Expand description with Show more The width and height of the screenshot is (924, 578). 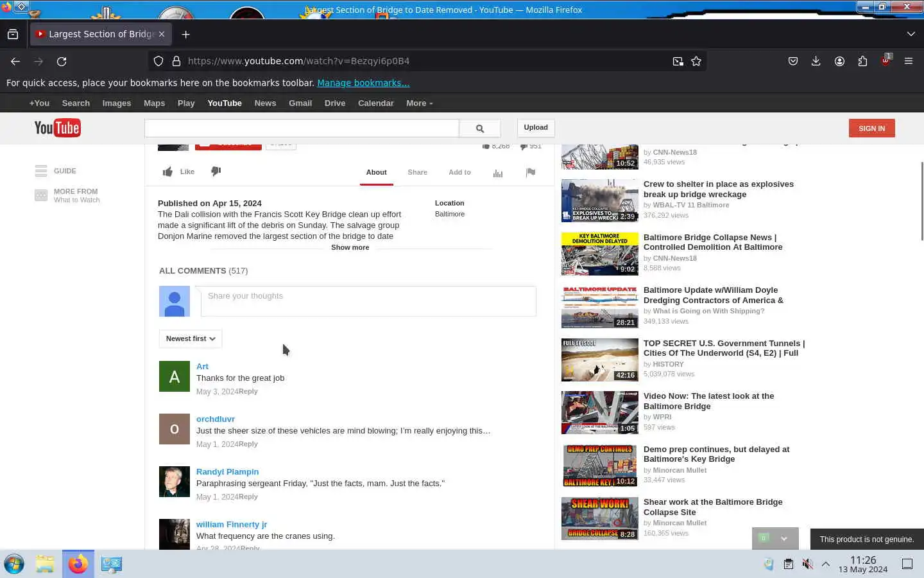(x=350, y=247)
